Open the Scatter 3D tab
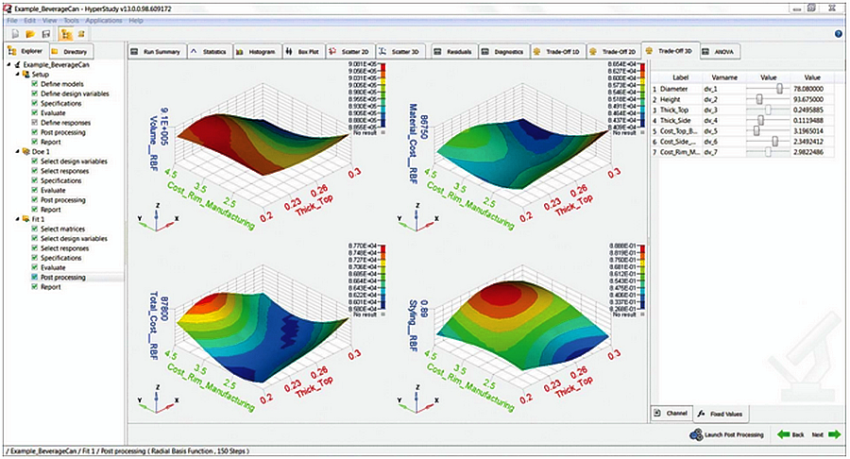The width and height of the screenshot is (850, 459). (x=402, y=50)
